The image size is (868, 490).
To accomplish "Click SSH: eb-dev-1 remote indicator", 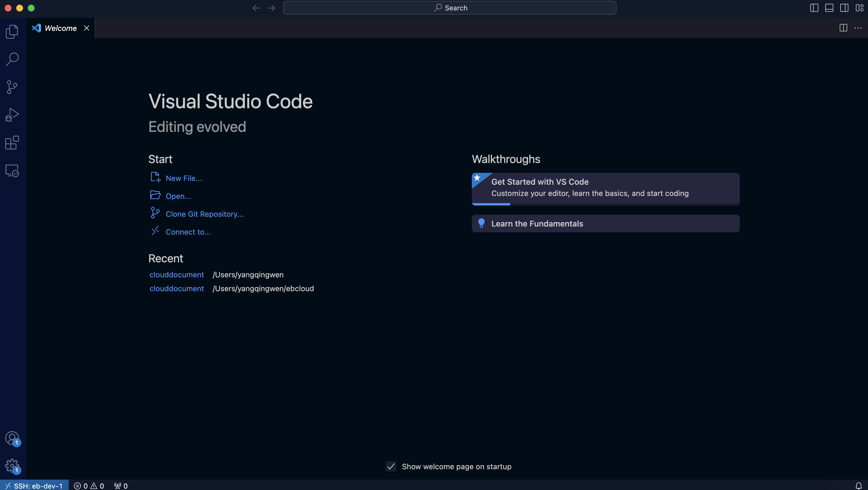I will point(34,486).
